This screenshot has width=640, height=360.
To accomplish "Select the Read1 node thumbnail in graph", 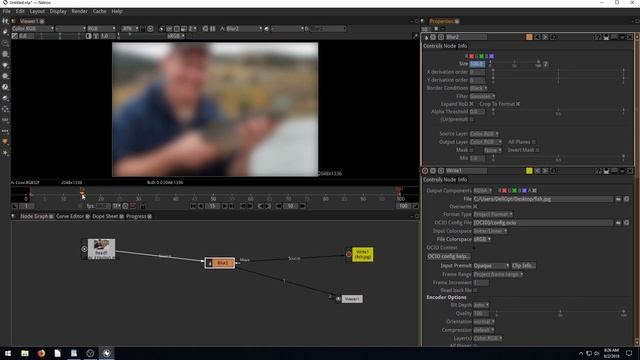I will [x=101, y=249].
